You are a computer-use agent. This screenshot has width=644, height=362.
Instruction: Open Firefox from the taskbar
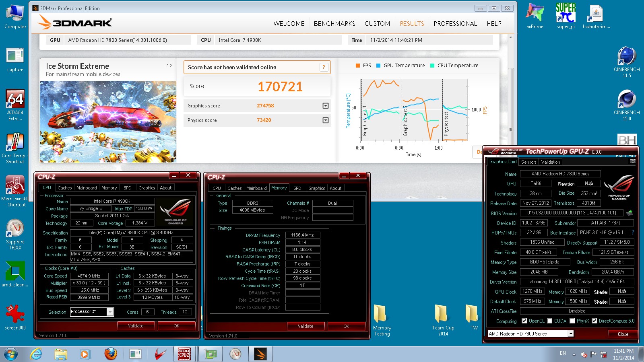tap(110, 354)
